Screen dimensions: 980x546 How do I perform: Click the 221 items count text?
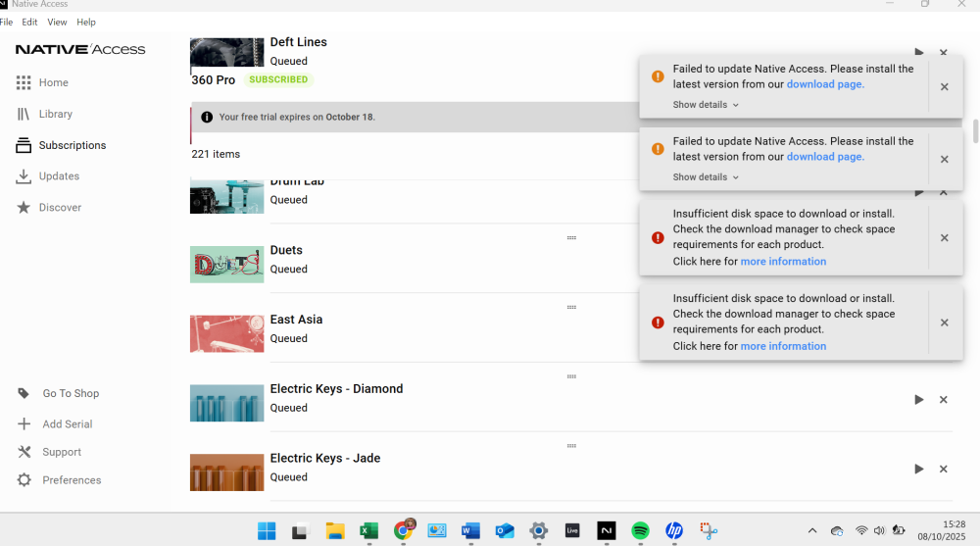pyautogui.click(x=216, y=154)
